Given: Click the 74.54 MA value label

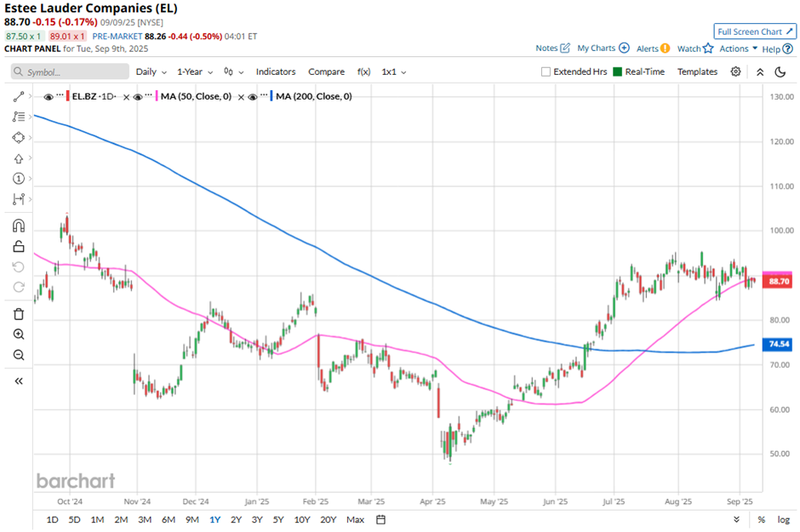Looking at the screenshot, I should tap(778, 344).
